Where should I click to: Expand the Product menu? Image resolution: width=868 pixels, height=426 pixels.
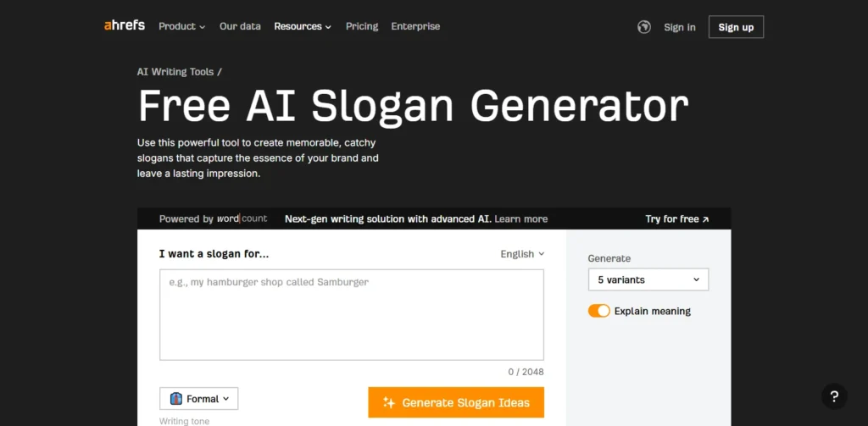click(182, 26)
